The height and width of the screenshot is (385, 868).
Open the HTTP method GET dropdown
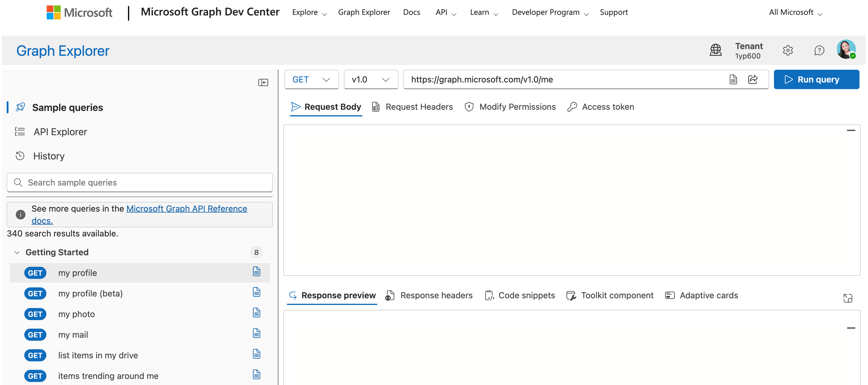click(311, 79)
